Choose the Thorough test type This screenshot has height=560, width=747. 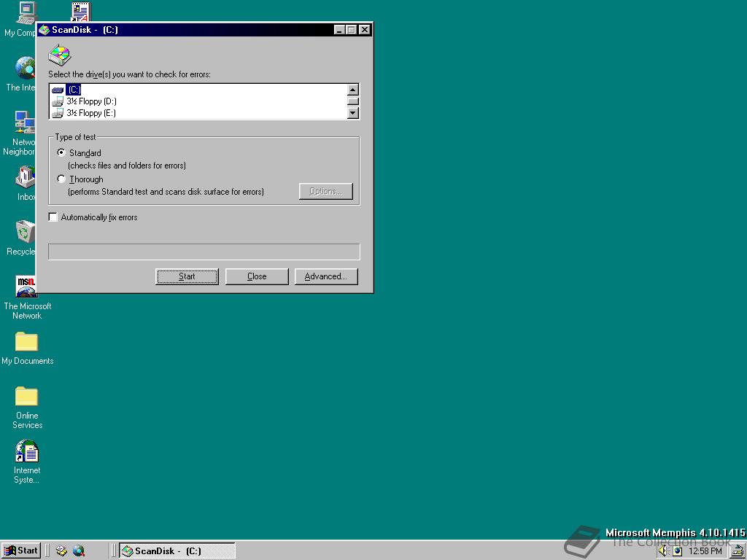point(61,179)
